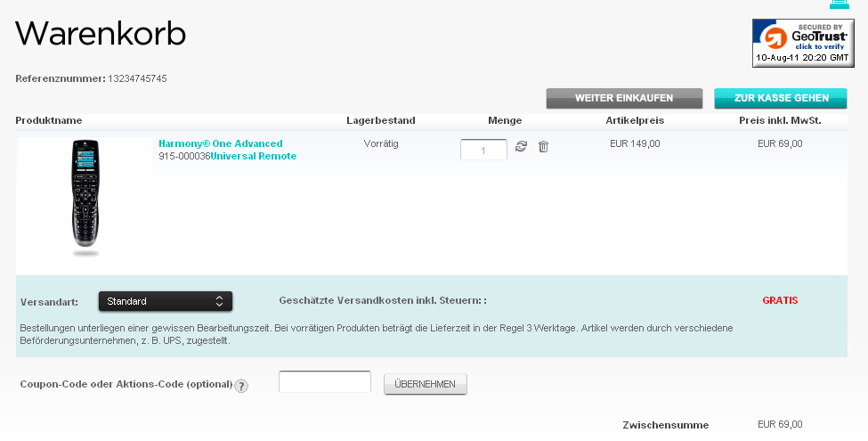Open the coupon code help icon

241,386
